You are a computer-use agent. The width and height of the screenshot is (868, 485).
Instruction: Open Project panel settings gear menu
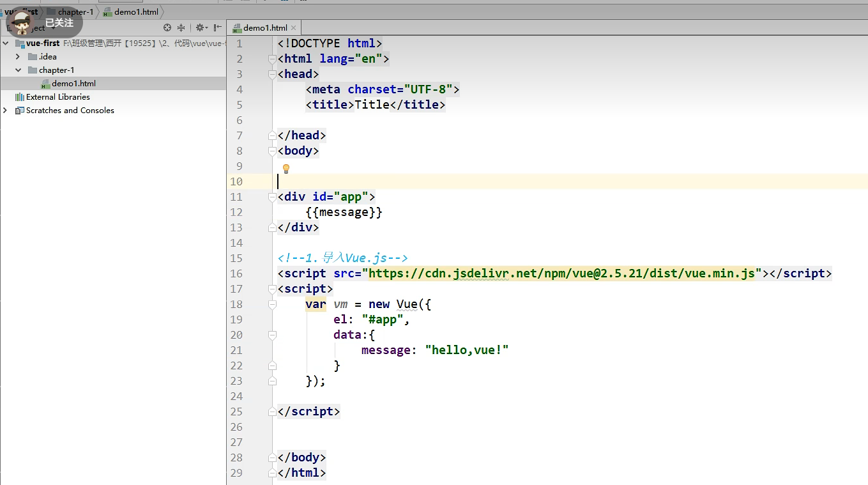201,27
